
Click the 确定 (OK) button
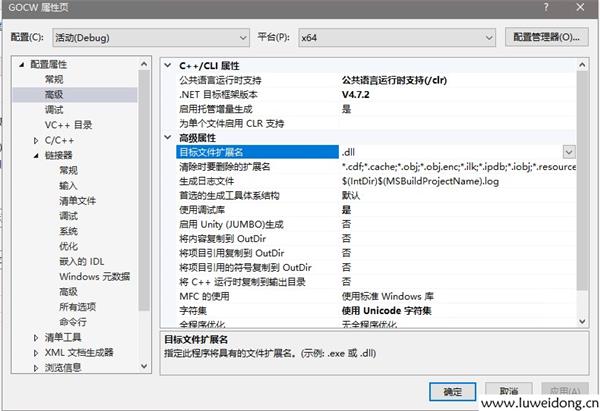(x=452, y=391)
